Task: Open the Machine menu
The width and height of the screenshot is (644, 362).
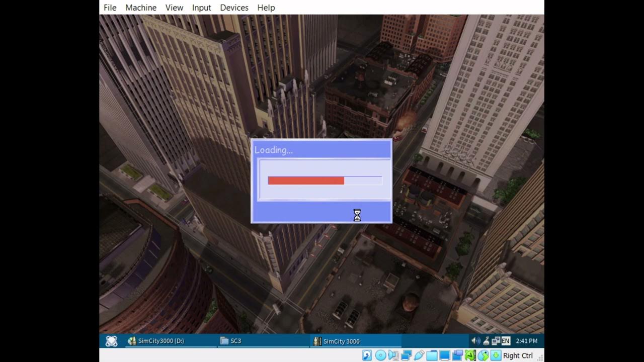Action: click(x=141, y=8)
